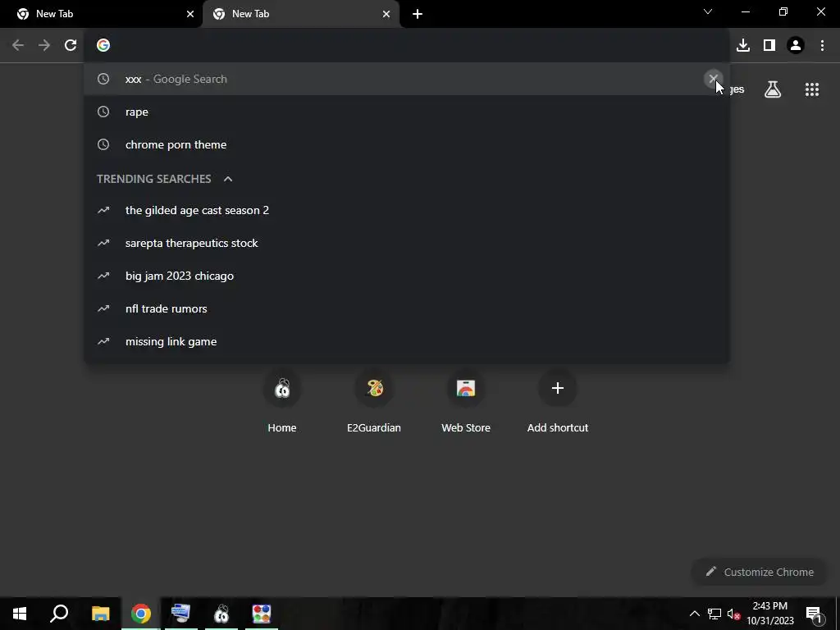The image size is (840, 630).
Task: Open the Google apps grid
Action: [x=812, y=89]
